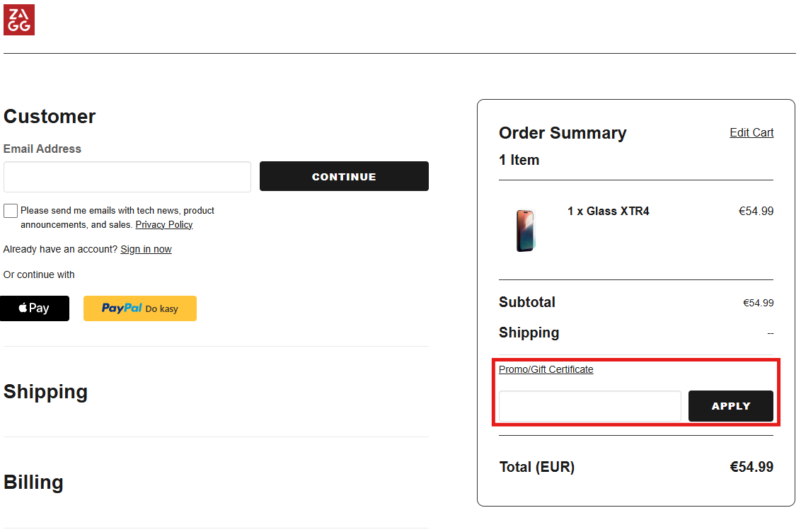
Task: Select the Billing section heading
Action: coord(34,482)
